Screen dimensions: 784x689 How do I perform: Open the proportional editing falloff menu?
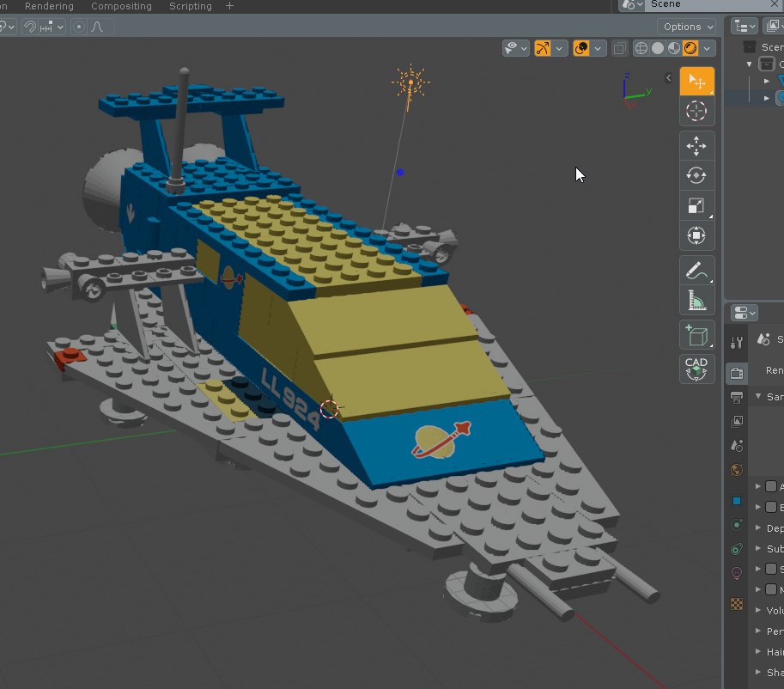pos(98,27)
